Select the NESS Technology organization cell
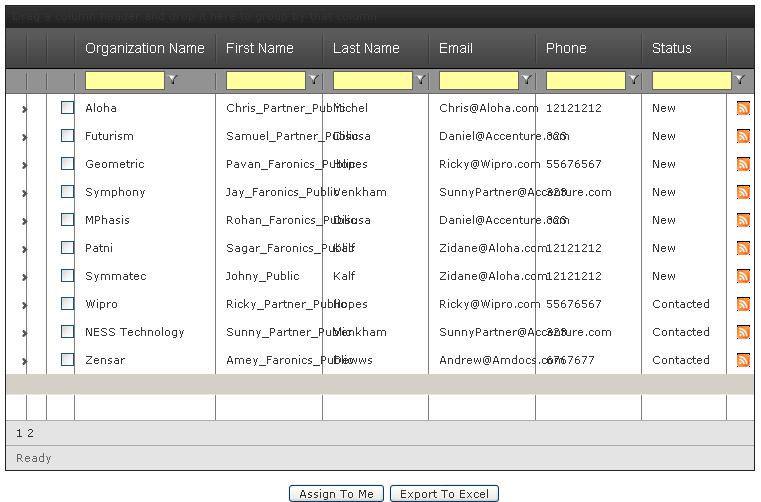 (134, 332)
